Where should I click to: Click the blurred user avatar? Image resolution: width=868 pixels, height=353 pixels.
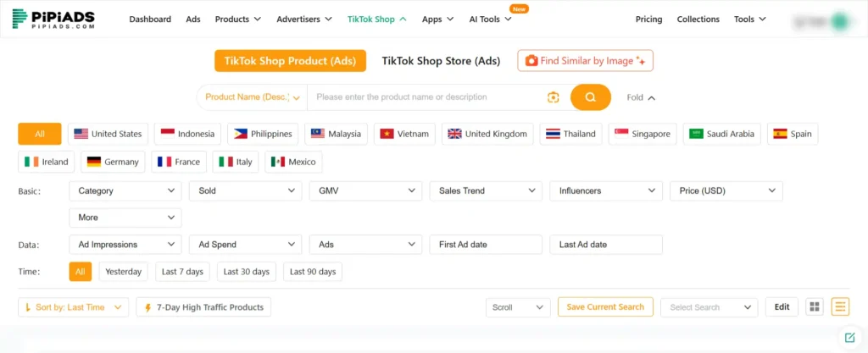(x=840, y=21)
